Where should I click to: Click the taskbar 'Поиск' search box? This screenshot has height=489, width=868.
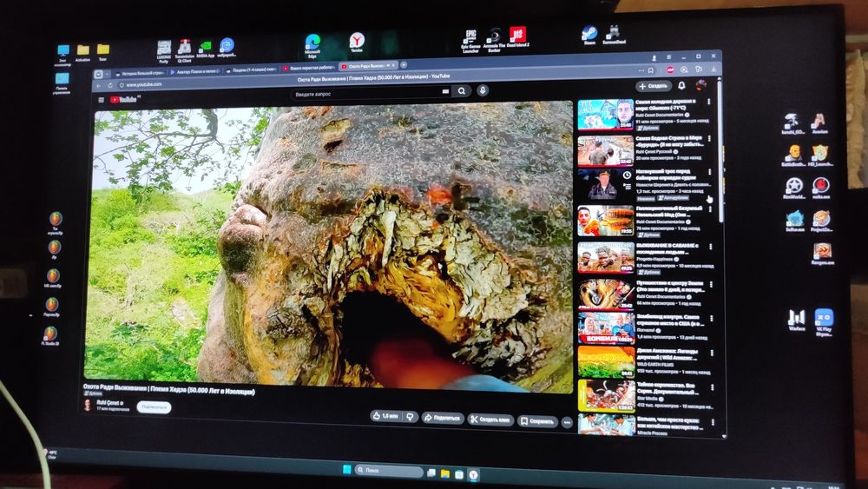[x=389, y=471]
